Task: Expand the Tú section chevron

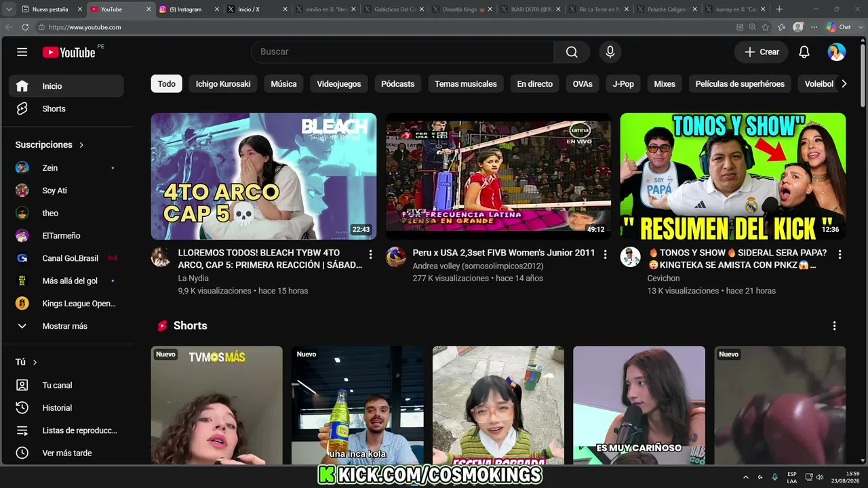Action: (35, 363)
